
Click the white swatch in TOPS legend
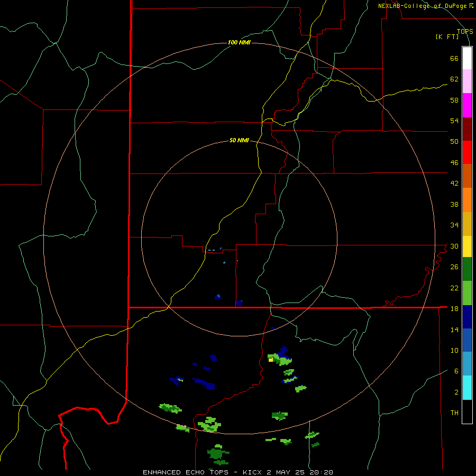467,58
